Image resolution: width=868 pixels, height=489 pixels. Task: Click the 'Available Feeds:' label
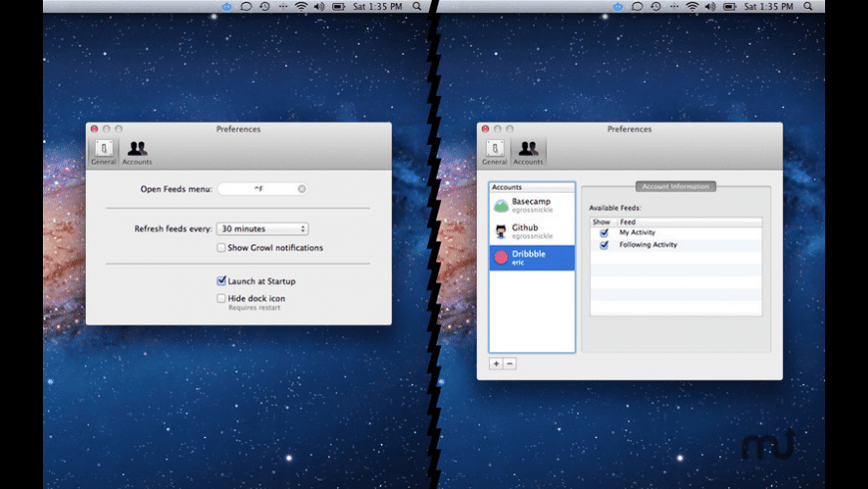pyautogui.click(x=615, y=209)
